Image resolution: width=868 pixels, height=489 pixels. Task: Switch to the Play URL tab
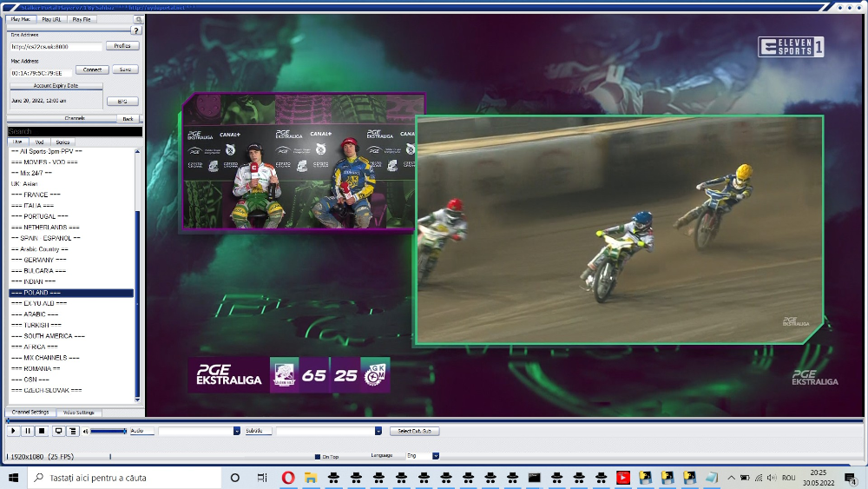(52, 19)
